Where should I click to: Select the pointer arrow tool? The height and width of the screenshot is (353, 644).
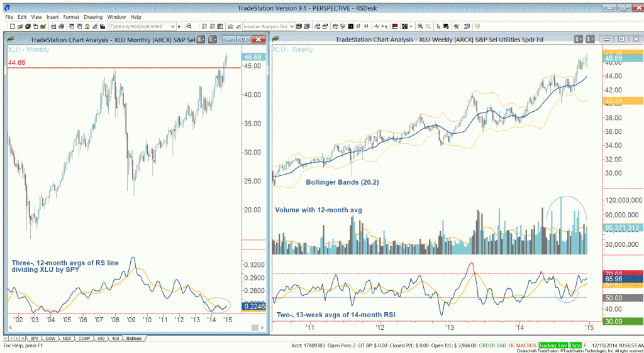tap(438, 26)
